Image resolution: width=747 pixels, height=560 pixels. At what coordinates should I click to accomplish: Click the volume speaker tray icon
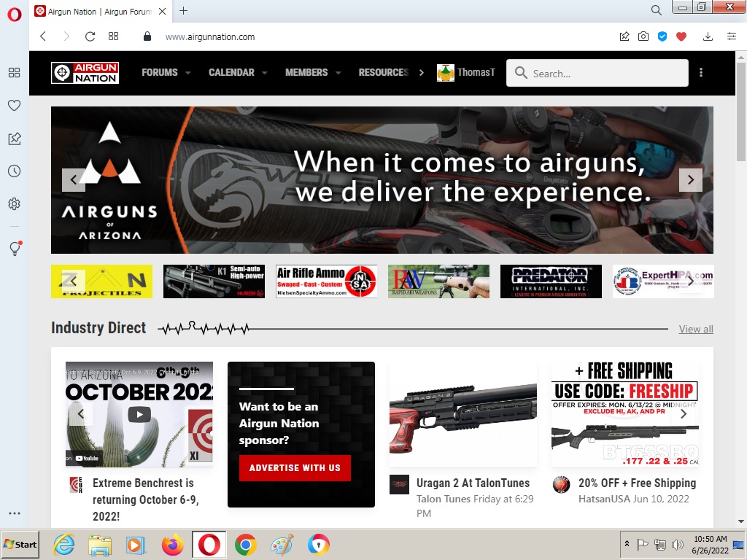[x=676, y=544]
